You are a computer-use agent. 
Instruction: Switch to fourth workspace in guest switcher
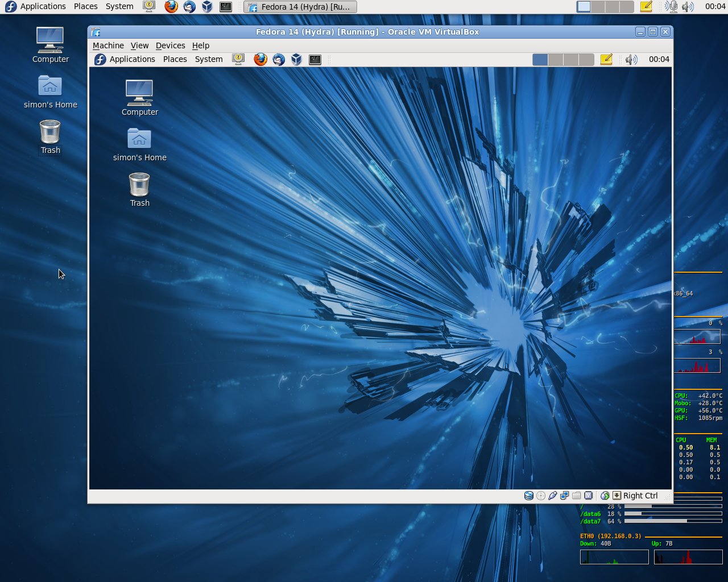586,59
